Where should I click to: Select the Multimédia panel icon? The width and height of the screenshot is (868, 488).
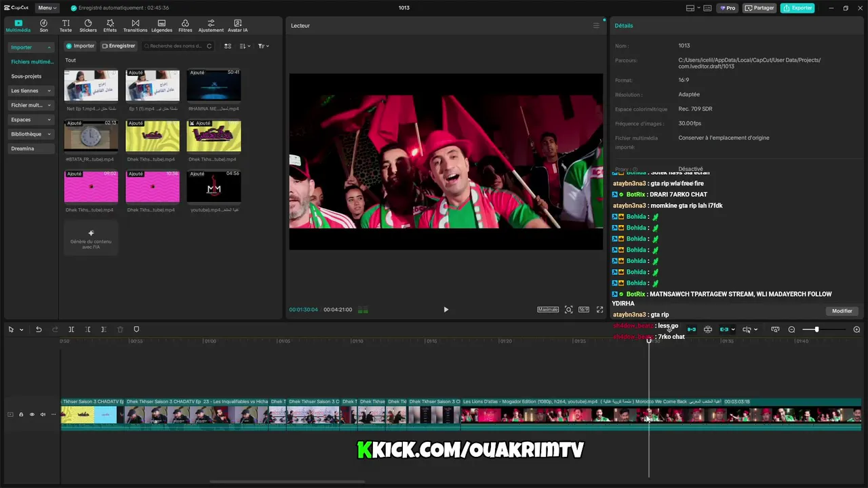[18, 26]
